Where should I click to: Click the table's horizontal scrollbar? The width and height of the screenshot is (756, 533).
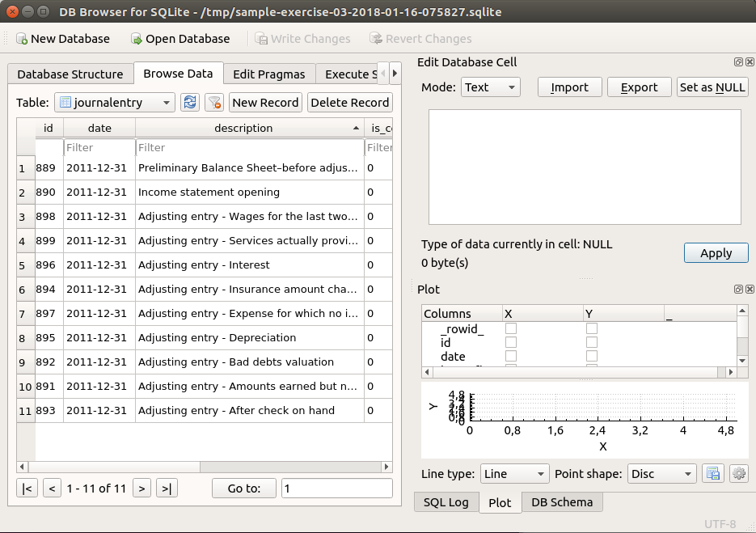tap(205, 467)
